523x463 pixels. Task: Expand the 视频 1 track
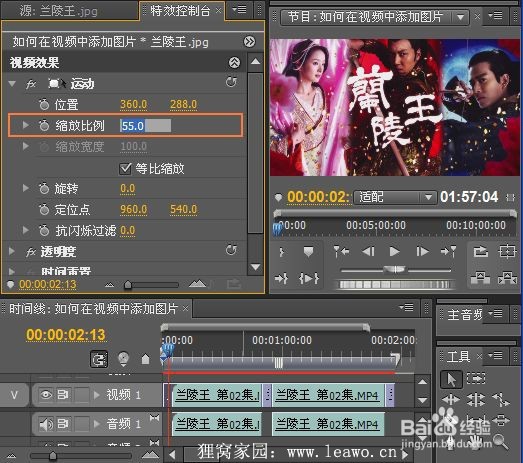(97, 395)
